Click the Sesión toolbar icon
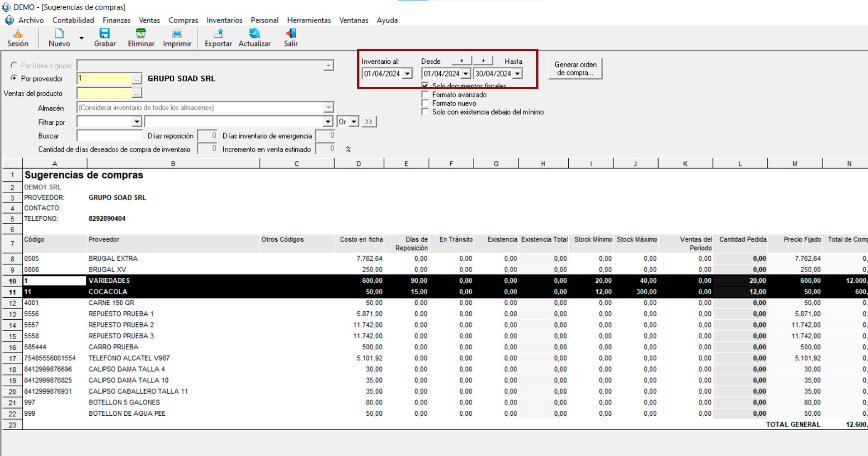This screenshot has width=868, height=456. 18,34
